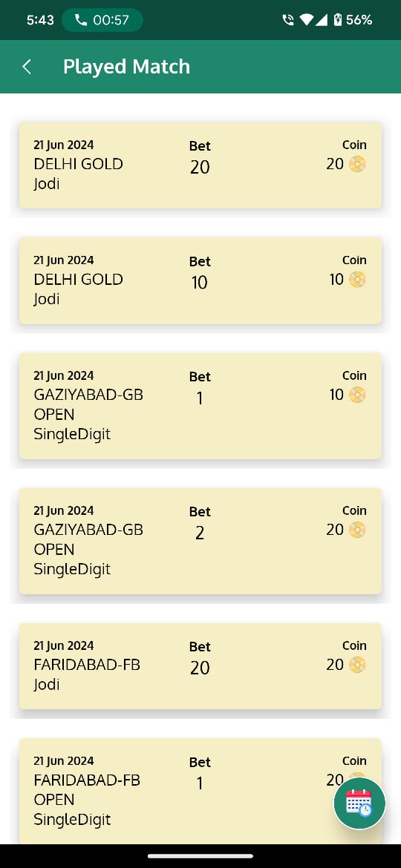The height and width of the screenshot is (868, 401).
Task: Tap the ongoing call timer chip
Action: tap(102, 20)
